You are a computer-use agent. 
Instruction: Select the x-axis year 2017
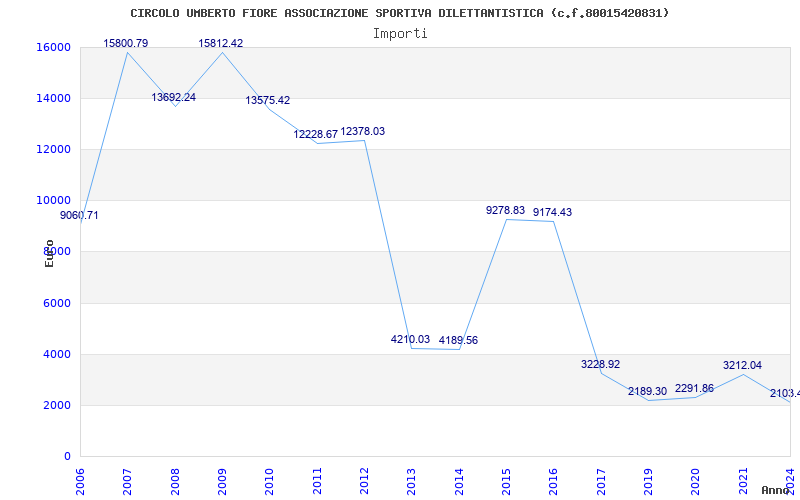click(601, 481)
